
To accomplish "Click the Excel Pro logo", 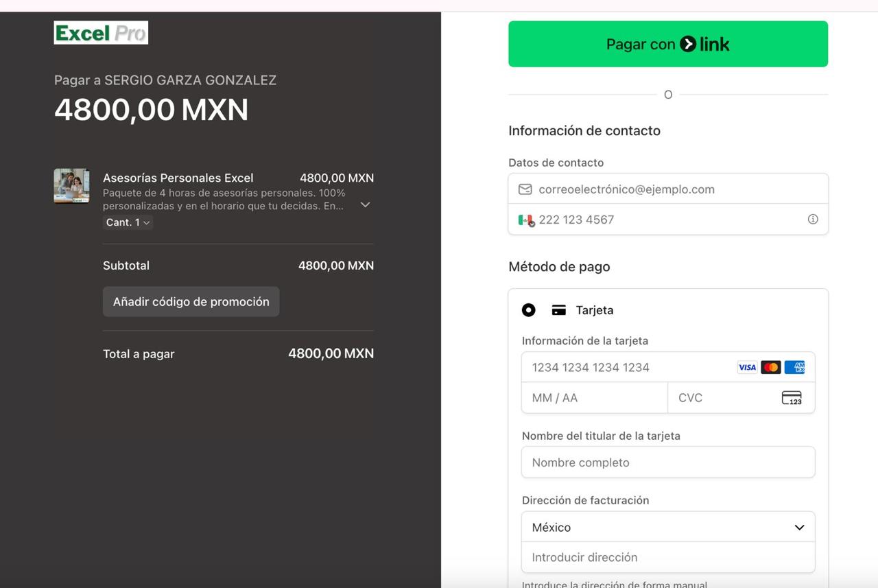I will pyautogui.click(x=101, y=32).
